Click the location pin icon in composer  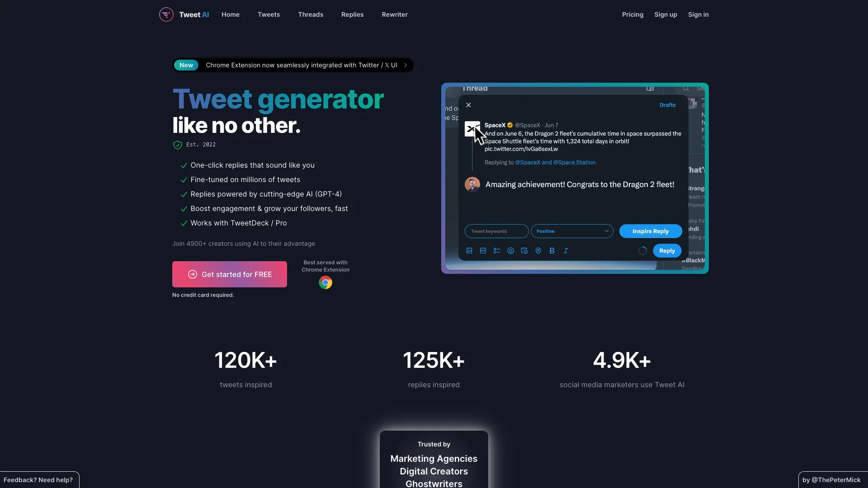(x=538, y=250)
